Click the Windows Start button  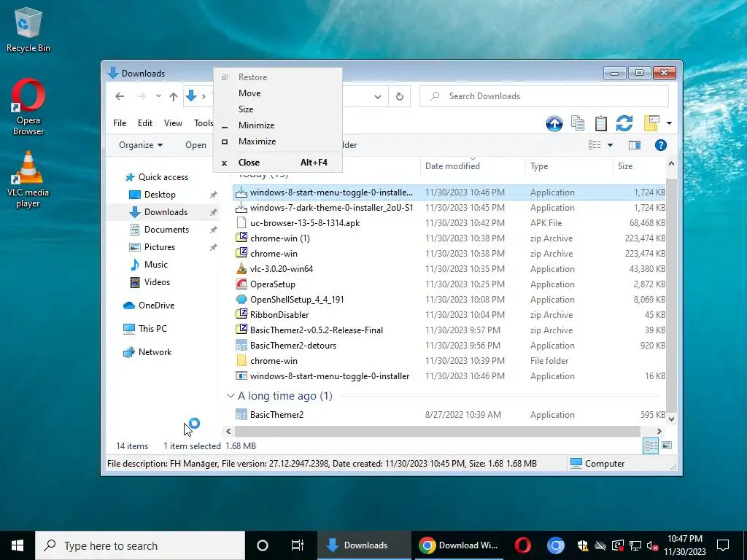(18, 545)
